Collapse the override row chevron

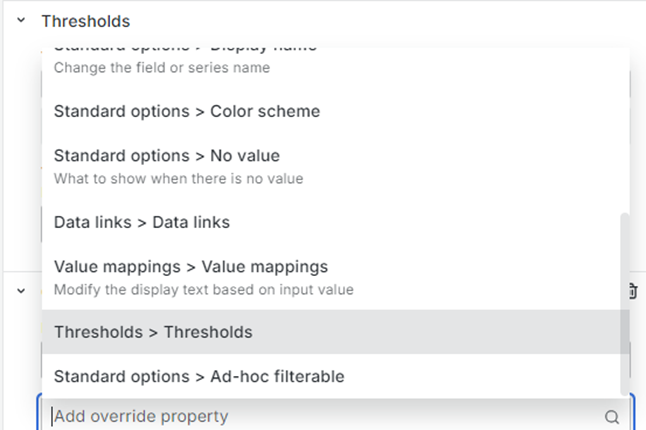pos(21,291)
